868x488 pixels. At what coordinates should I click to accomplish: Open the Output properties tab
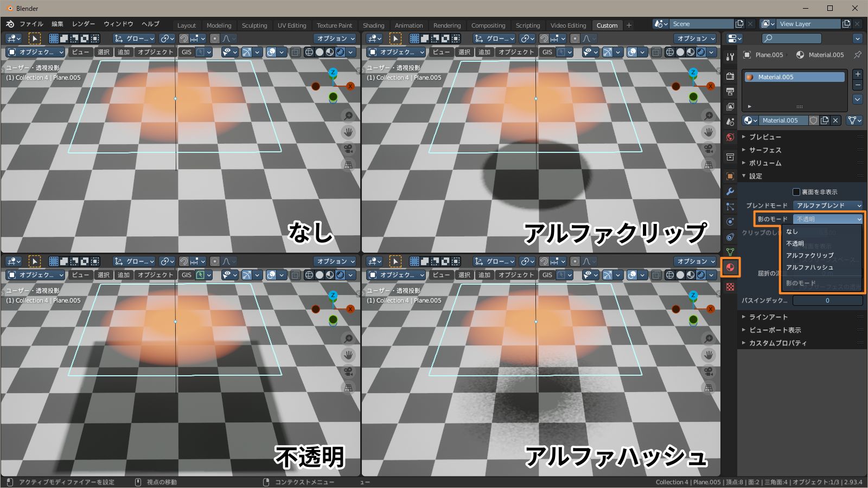(x=730, y=91)
